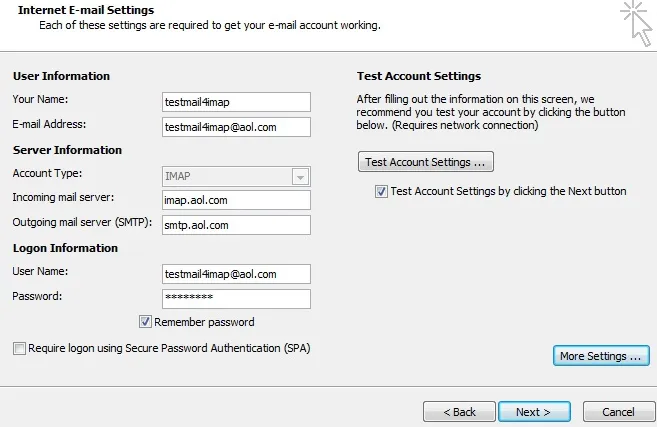Click the Incoming mail server field
The width and height of the screenshot is (657, 427).
click(x=236, y=200)
